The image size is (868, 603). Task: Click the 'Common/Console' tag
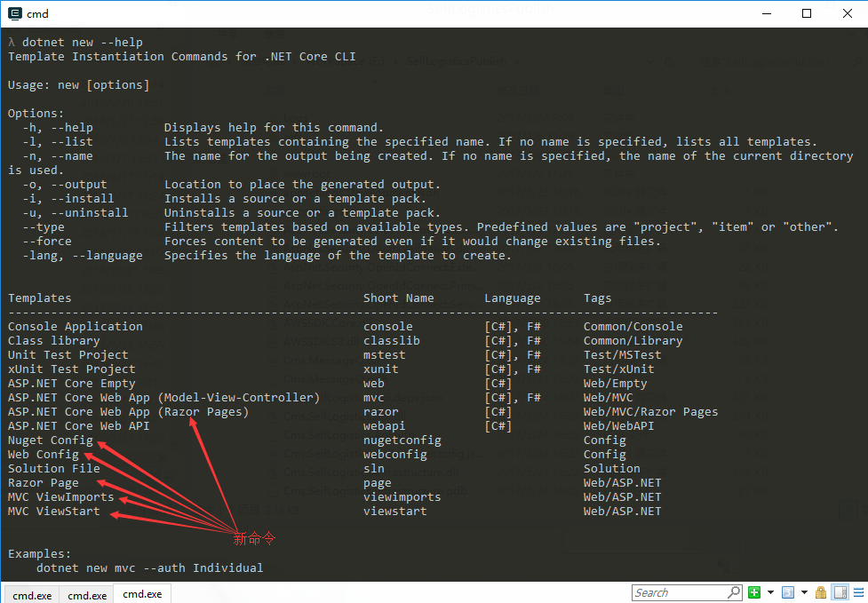point(633,327)
